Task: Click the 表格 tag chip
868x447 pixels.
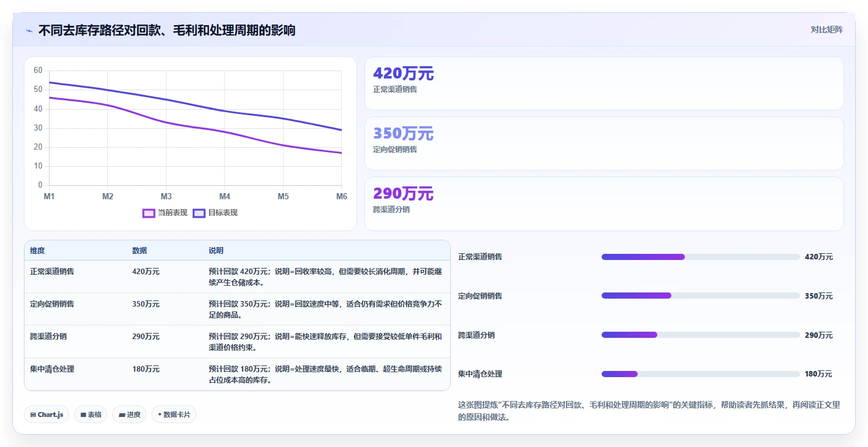Action: coord(91,415)
